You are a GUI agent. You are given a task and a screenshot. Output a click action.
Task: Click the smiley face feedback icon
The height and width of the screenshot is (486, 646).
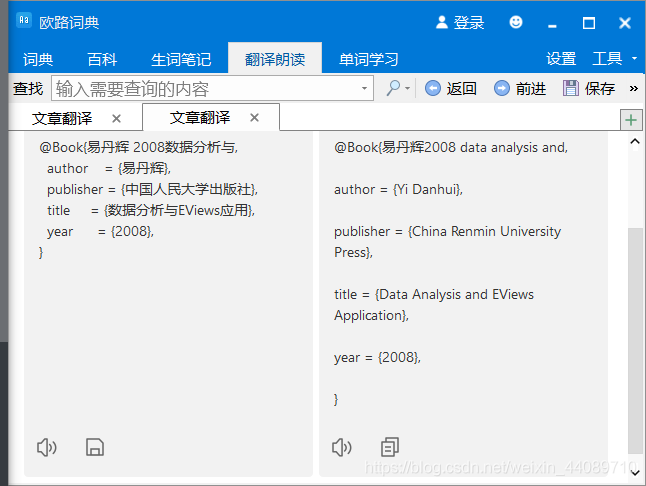(516, 22)
